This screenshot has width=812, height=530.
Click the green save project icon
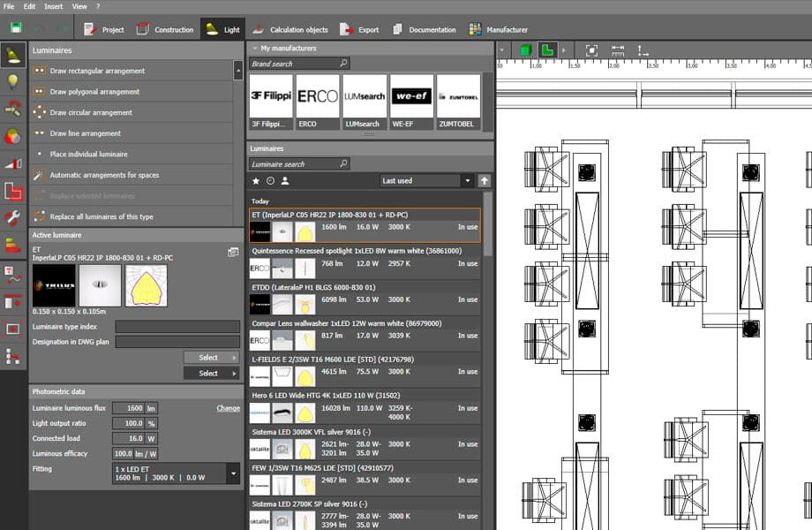click(x=16, y=28)
